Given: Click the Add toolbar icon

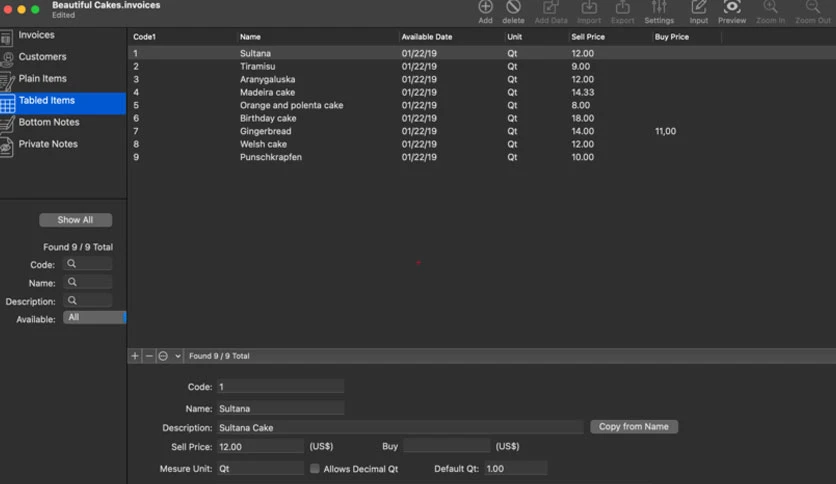Looking at the screenshot, I should 485,7.
